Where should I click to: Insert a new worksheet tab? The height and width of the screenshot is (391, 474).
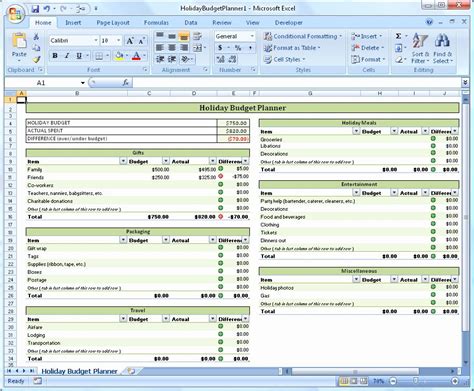(x=132, y=371)
